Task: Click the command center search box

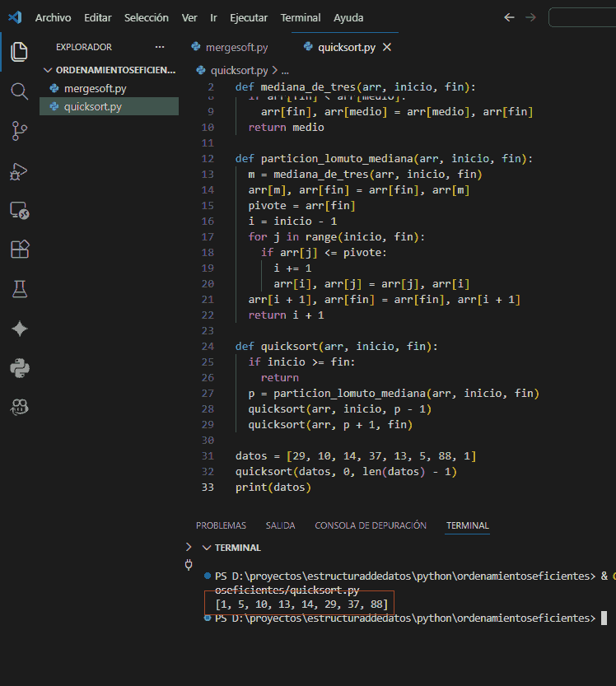Action: [582, 17]
